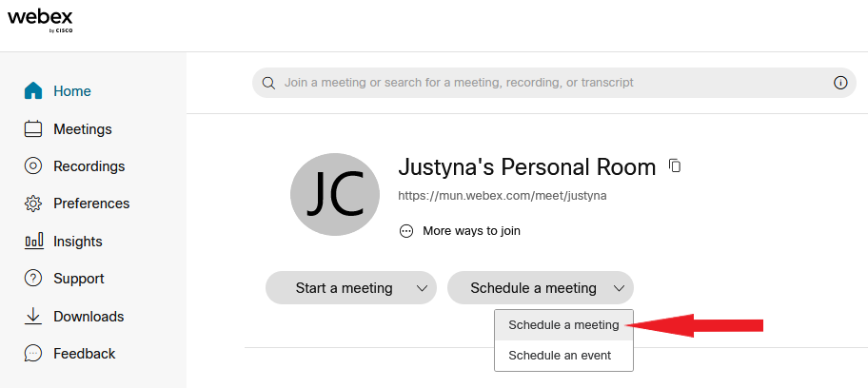Click the Insights bar chart icon
This screenshot has height=388, width=868.
[33, 242]
